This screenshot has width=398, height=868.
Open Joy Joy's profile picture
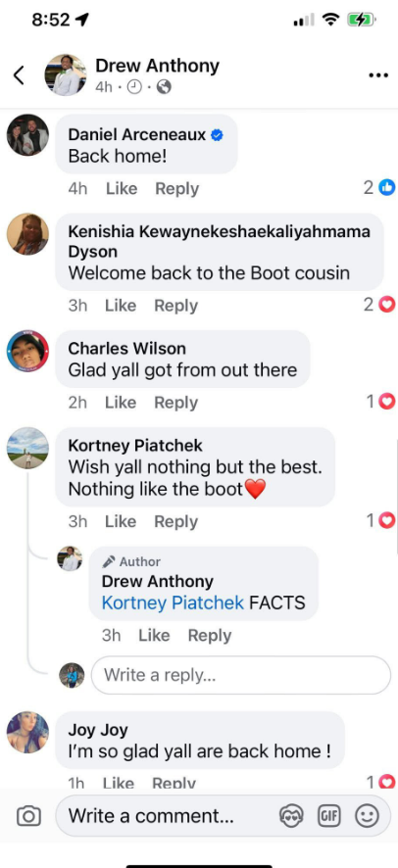point(27,732)
